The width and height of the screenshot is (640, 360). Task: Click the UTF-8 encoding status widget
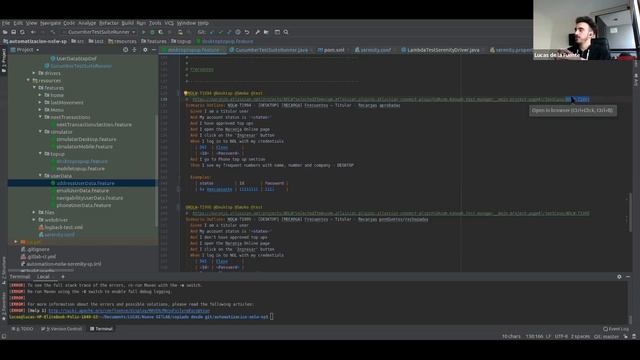561,337
